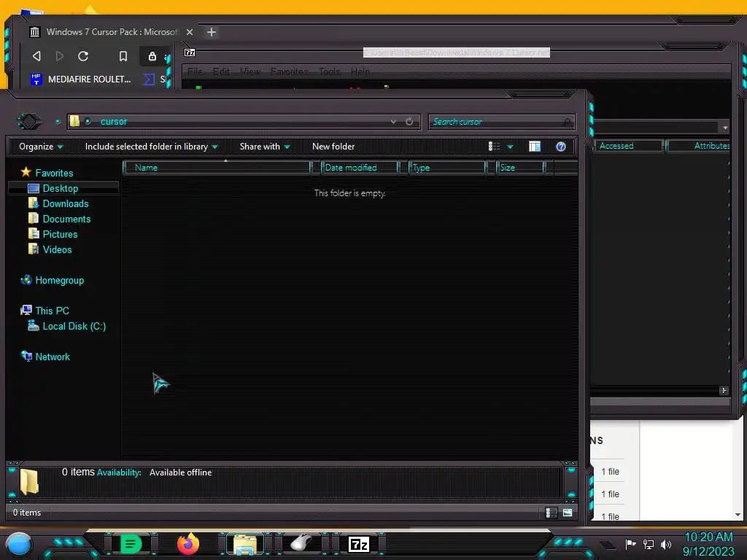
Task: Open Downloads in navigation pane
Action: [58, 203]
